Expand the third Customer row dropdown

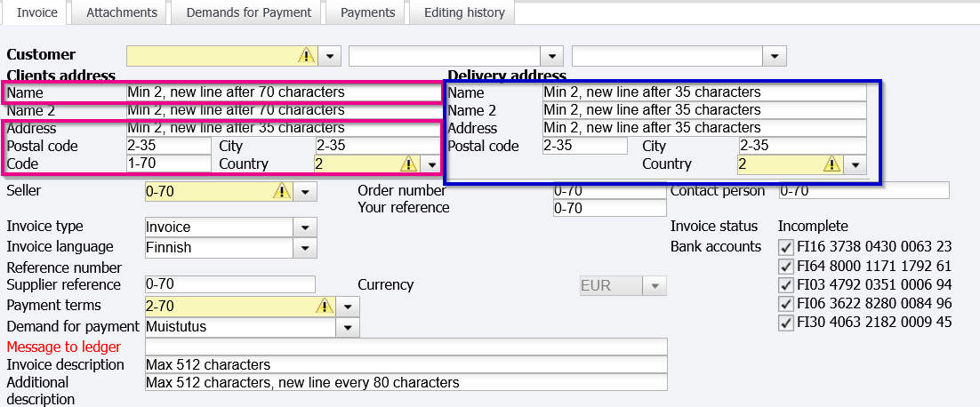pos(775,56)
